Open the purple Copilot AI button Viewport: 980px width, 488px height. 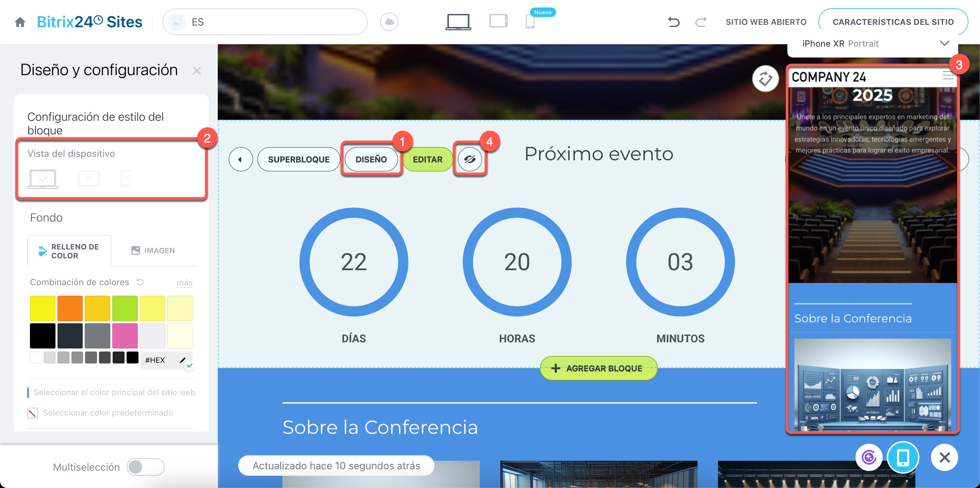pyautogui.click(x=869, y=457)
